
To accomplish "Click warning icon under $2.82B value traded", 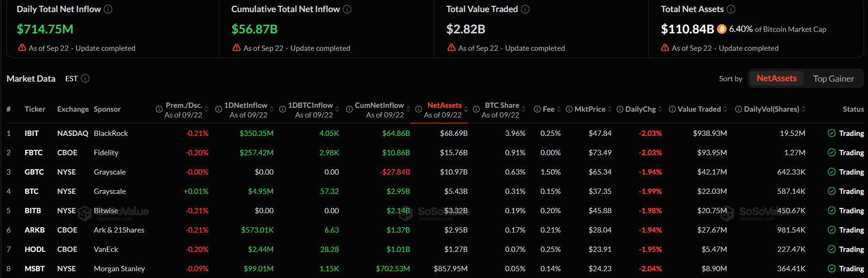I will tap(452, 48).
